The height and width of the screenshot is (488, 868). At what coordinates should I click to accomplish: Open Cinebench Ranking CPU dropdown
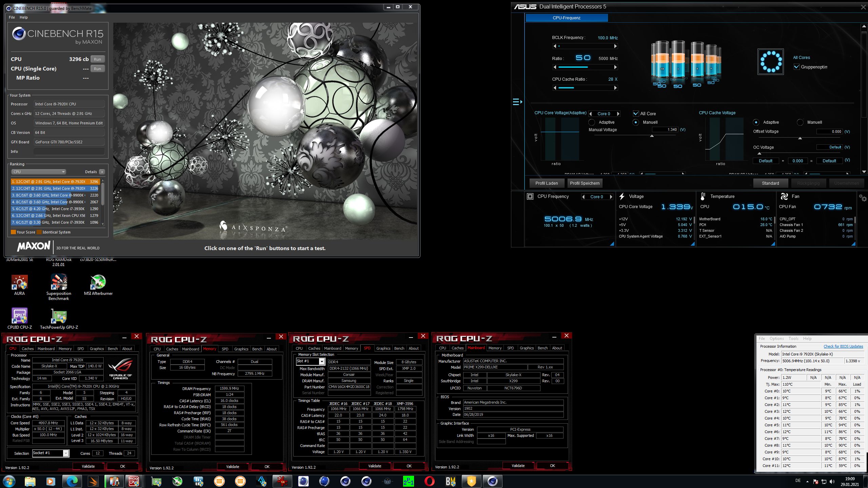pos(38,172)
